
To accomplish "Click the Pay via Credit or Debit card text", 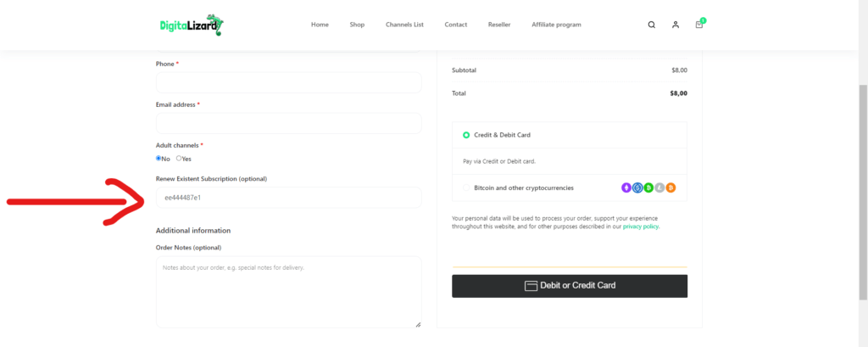I will pos(499,162).
